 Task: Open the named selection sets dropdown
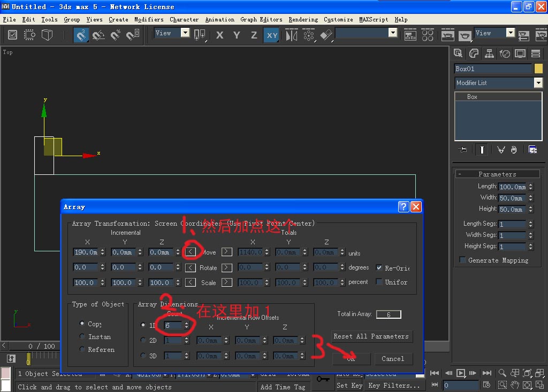pos(393,33)
